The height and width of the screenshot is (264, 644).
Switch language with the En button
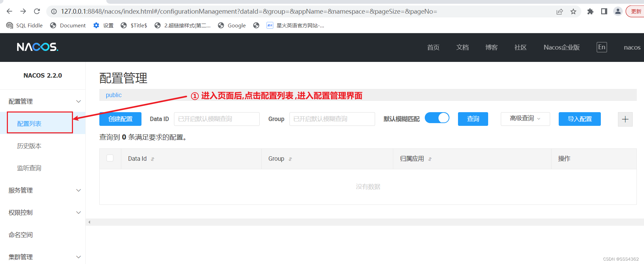click(602, 47)
